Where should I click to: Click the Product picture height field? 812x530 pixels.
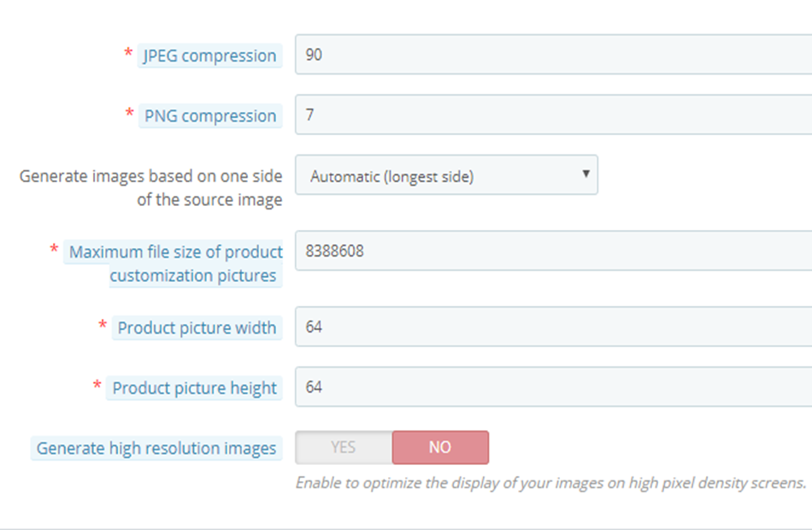554,387
